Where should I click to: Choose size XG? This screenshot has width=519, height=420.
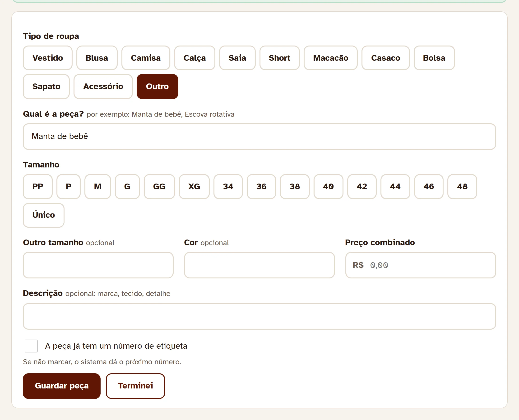(194, 187)
